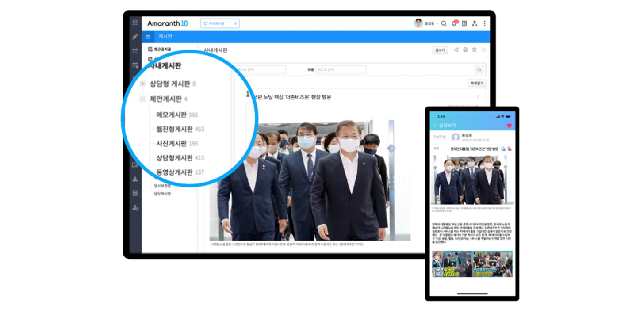Screen dimensions: 644x336
Task: Tap the right video thumbnail on phone
Action: 493,264
